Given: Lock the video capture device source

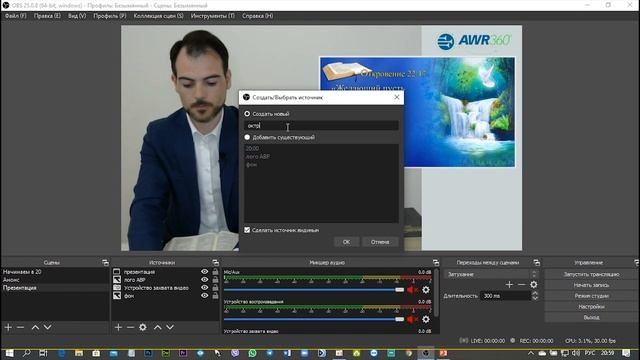Looking at the screenshot, I should pyautogui.click(x=215, y=287).
